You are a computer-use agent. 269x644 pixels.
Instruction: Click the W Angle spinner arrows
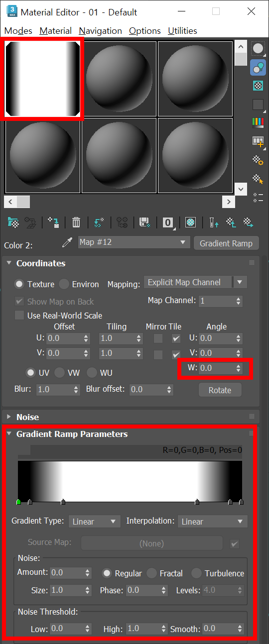click(239, 368)
